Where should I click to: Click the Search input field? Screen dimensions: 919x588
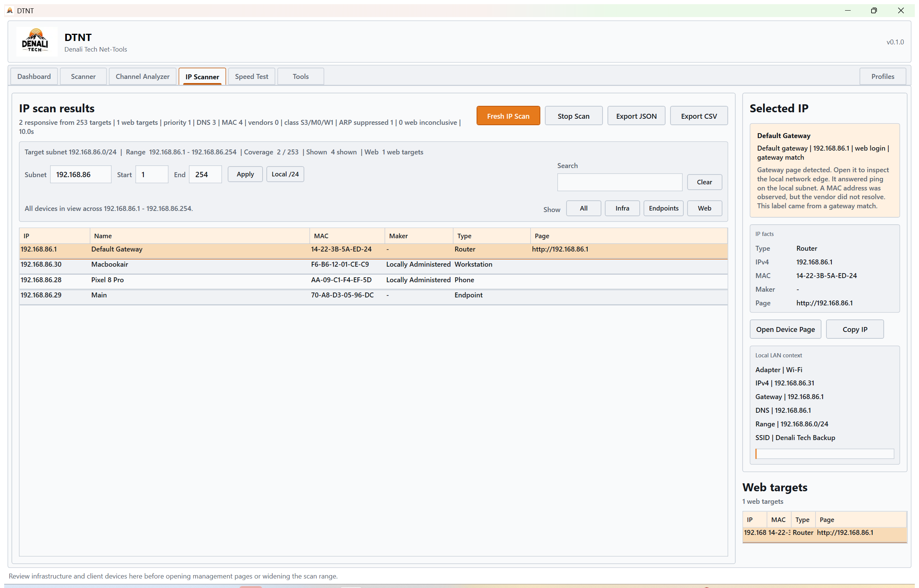point(619,182)
